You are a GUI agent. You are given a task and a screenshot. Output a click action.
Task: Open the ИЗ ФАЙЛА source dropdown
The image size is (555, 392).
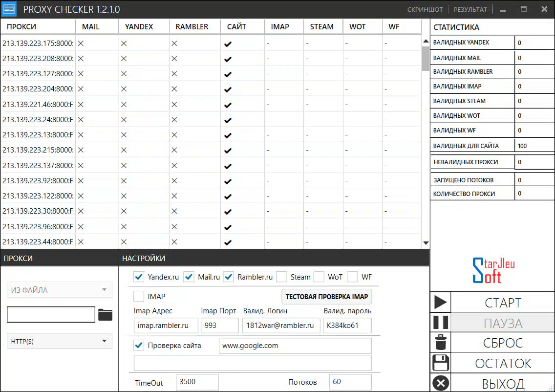pyautogui.click(x=60, y=290)
